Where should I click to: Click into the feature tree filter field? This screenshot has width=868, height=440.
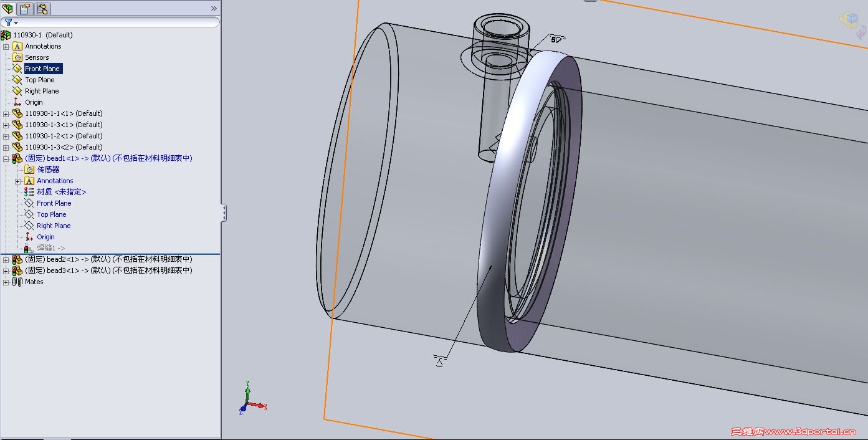(x=118, y=22)
